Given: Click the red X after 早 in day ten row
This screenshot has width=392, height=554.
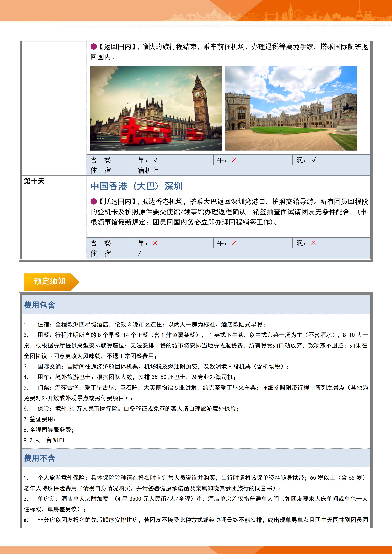Looking at the screenshot, I should pos(155,243).
